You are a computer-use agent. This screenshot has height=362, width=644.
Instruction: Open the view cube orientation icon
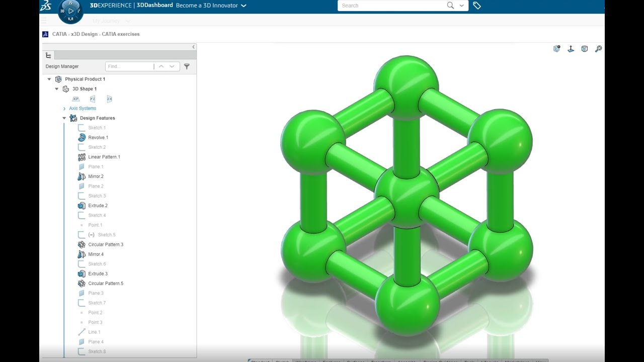point(585,49)
